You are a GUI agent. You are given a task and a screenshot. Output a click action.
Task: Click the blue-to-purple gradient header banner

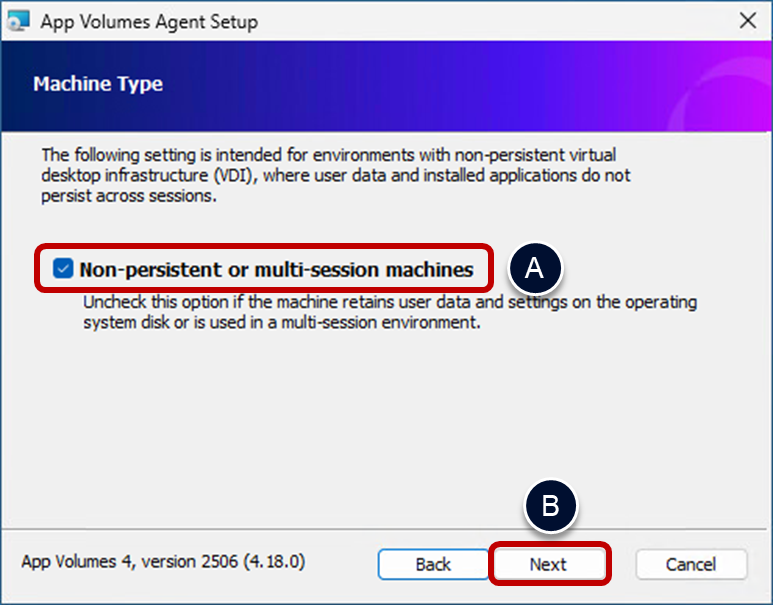click(400, 85)
